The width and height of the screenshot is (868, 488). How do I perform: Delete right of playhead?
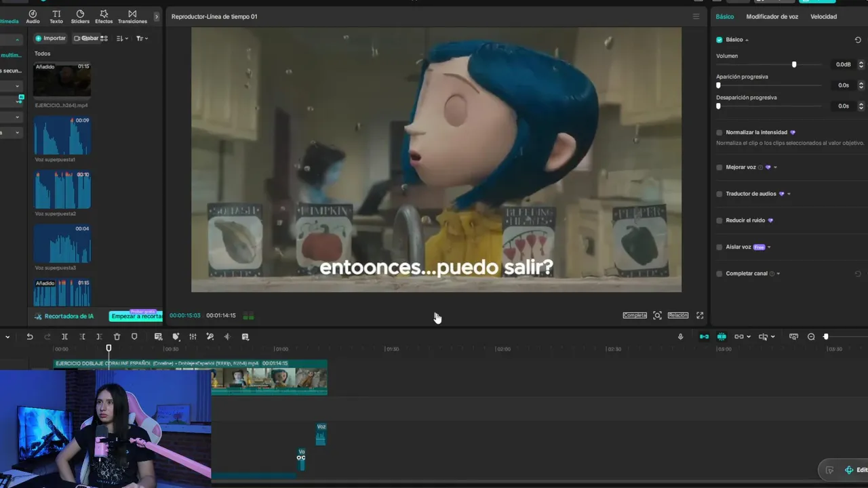pos(99,337)
